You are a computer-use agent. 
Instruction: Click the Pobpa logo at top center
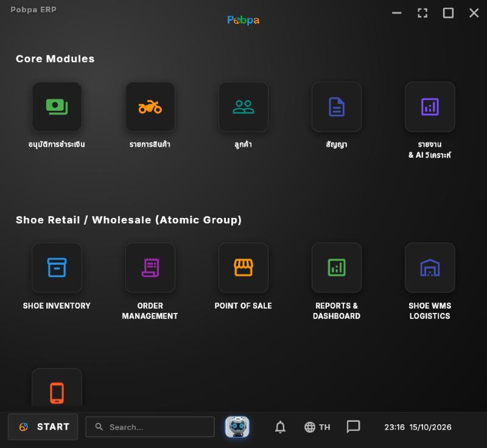(x=243, y=20)
